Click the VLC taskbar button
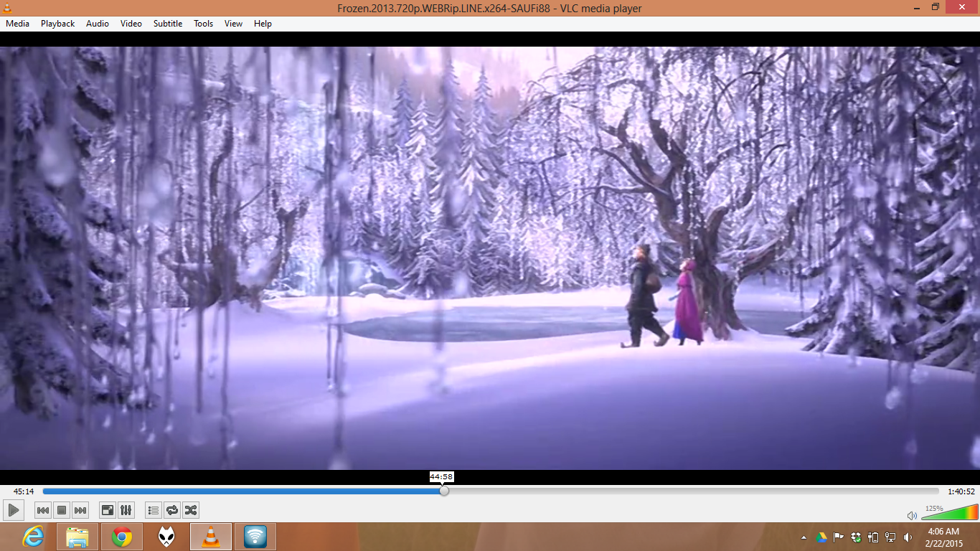This screenshot has width=980, height=551. [x=211, y=537]
